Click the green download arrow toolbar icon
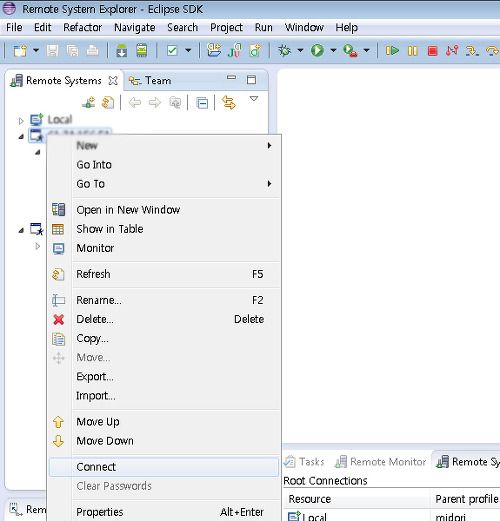Screen dimensions: 500x521 click(122, 51)
